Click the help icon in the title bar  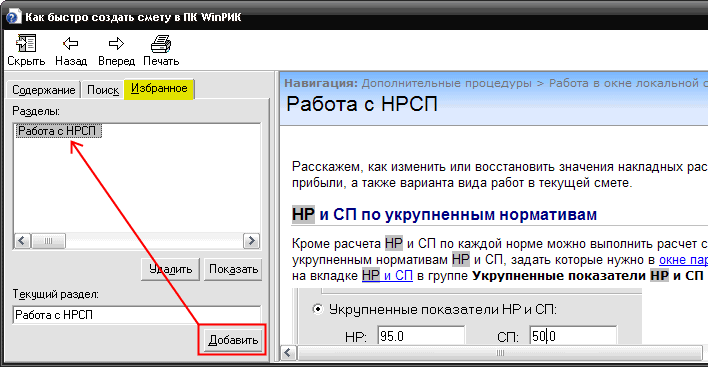[13, 17]
